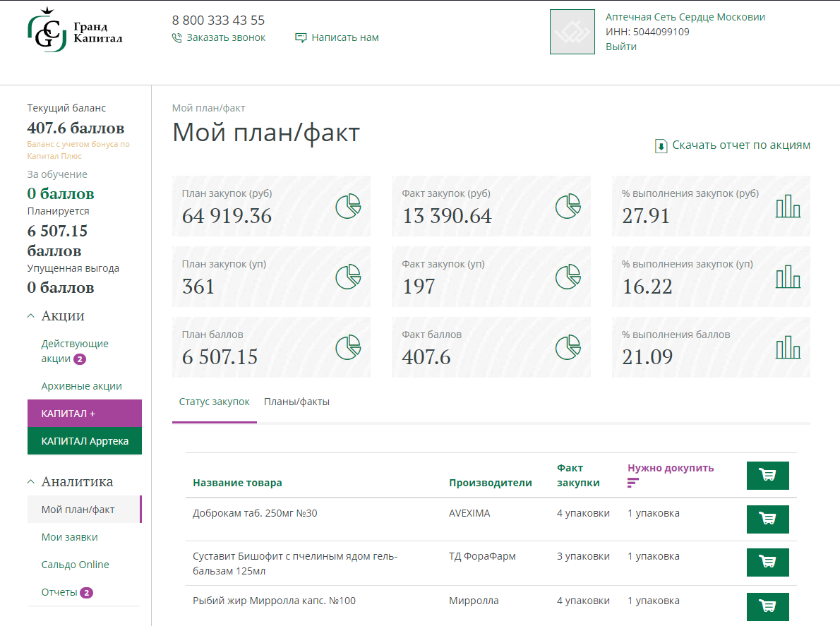Open Действующие акции in sidebar
This screenshot has height=626, width=840.
click(x=74, y=351)
